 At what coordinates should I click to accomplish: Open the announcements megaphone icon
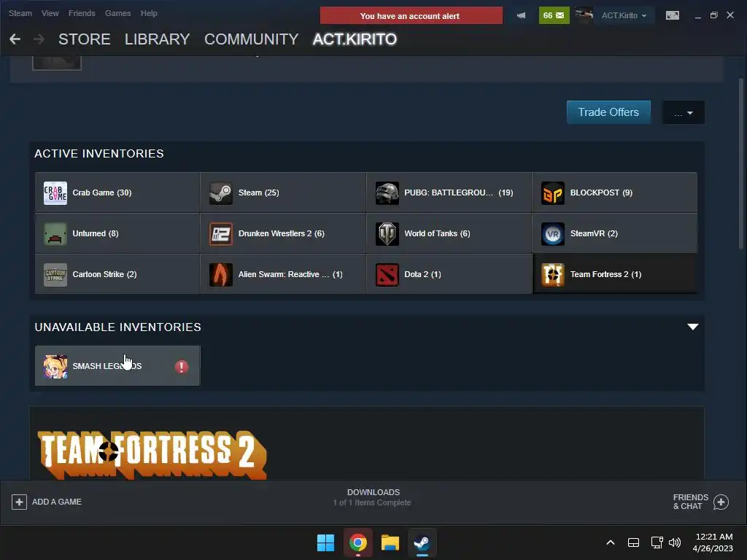(521, 15)
